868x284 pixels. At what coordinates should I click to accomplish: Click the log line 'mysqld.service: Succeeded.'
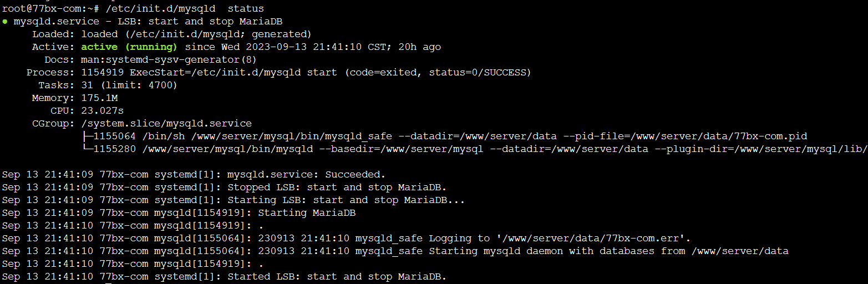306,175
